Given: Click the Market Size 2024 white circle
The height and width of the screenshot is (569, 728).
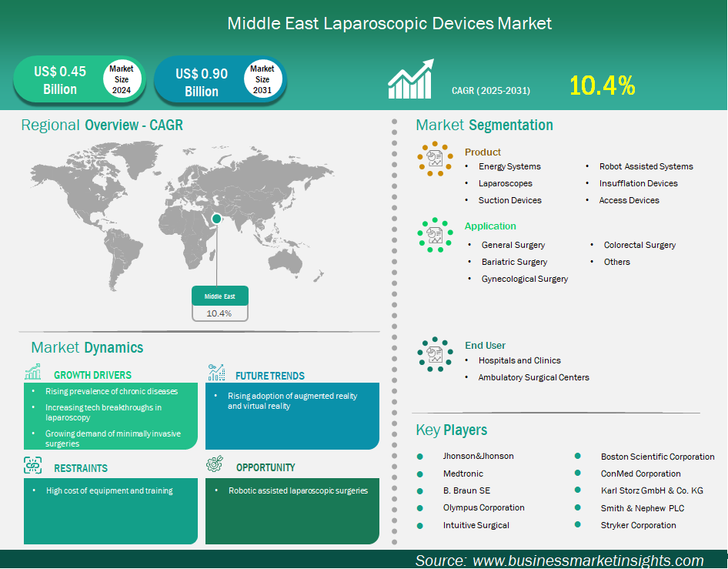Looking at the screenshot, I should coord(121,79).
